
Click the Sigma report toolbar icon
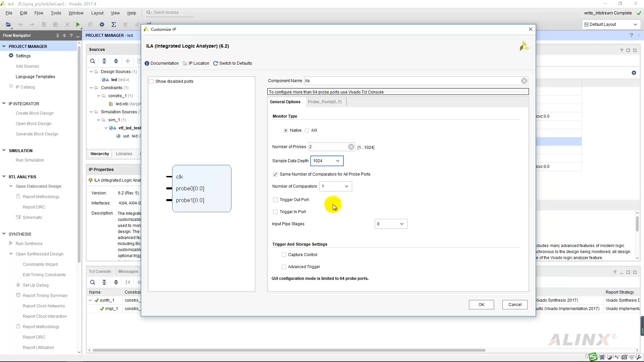(114, 24)
